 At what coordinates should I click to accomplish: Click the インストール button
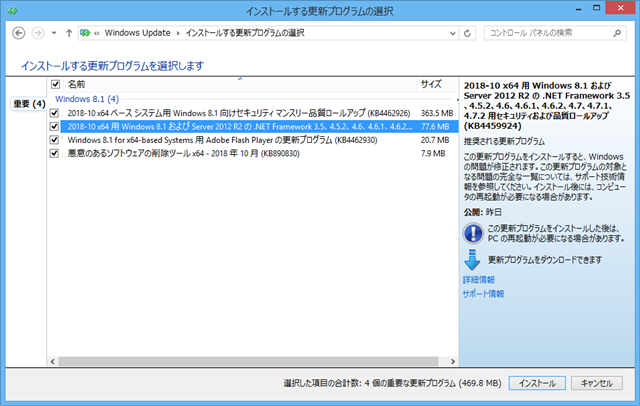(x=537, y=383)
